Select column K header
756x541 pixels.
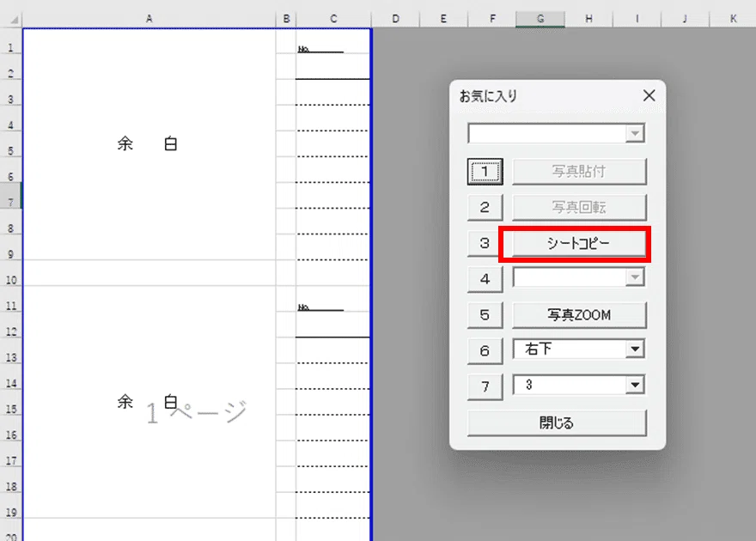click(733, 19)
